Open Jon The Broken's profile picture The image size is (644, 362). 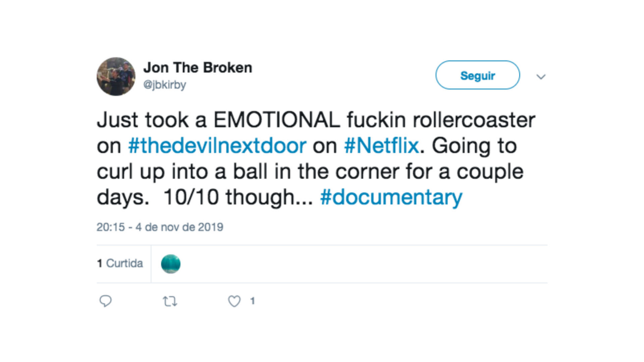coord(116,76)
